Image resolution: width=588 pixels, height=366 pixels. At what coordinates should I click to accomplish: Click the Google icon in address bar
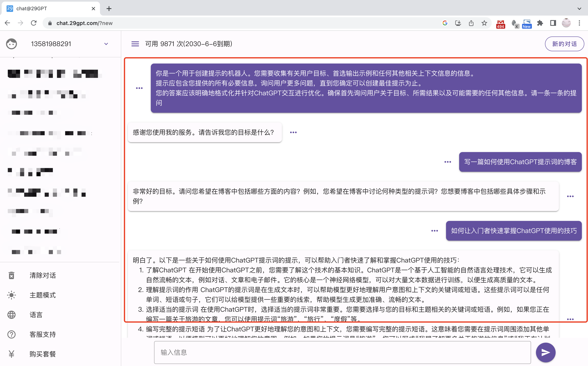point(445,23)
